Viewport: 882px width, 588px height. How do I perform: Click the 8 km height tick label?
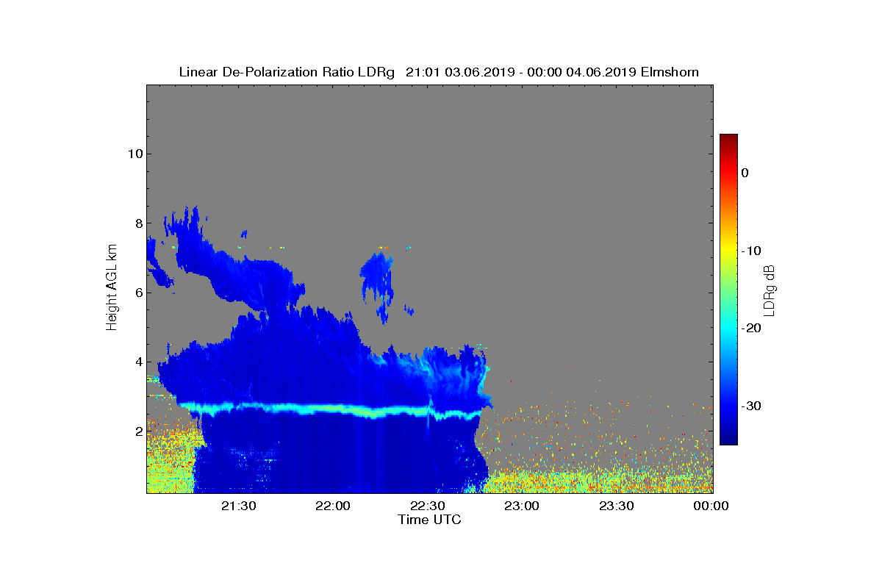coord(137,223)
